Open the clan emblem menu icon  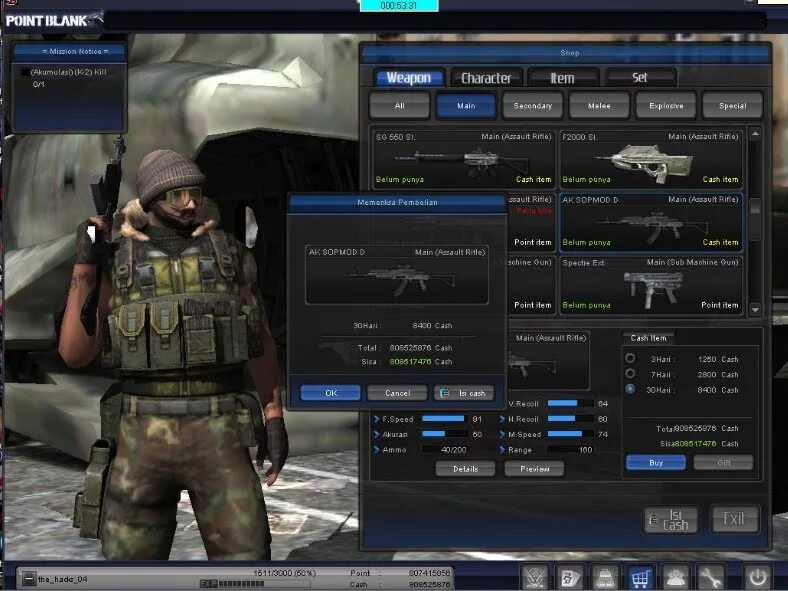pyautogui.click(x=535, y=576)
